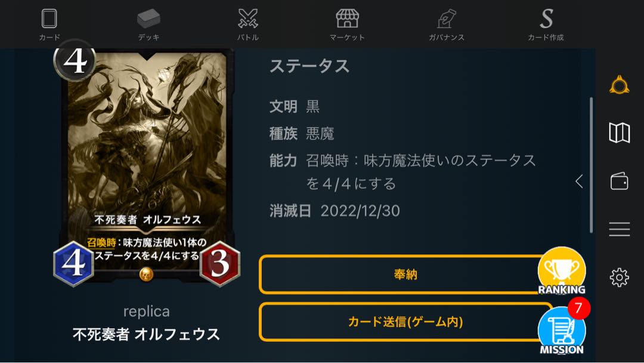
Task: Open the settings gear icon
Action: (x=620, y=278)
